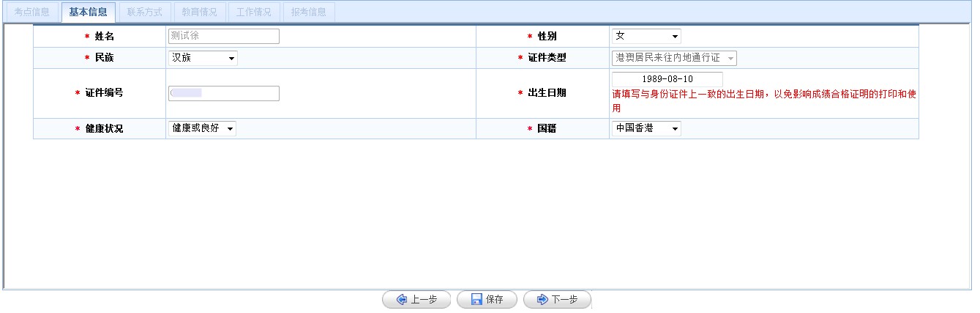Click the 姓名 text input field
The width and height of the screenshot is (980, 313).
pyautogui.click(x=223, y=36)
